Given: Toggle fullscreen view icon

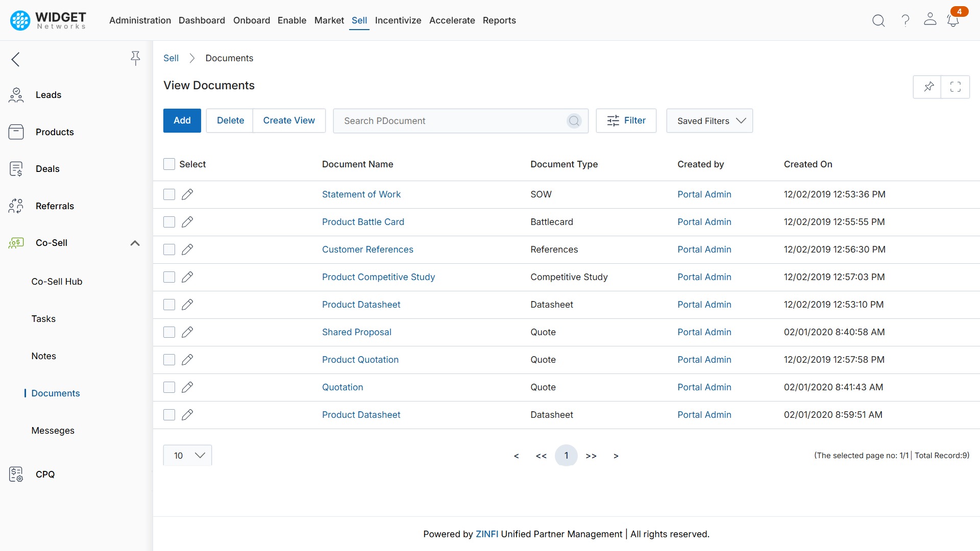Looking at the screenshot, I should (x=955, y=87).
